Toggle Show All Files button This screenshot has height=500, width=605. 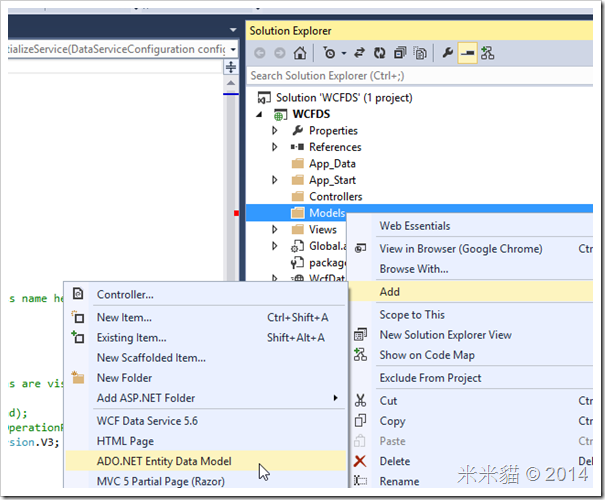pos(420,53)
